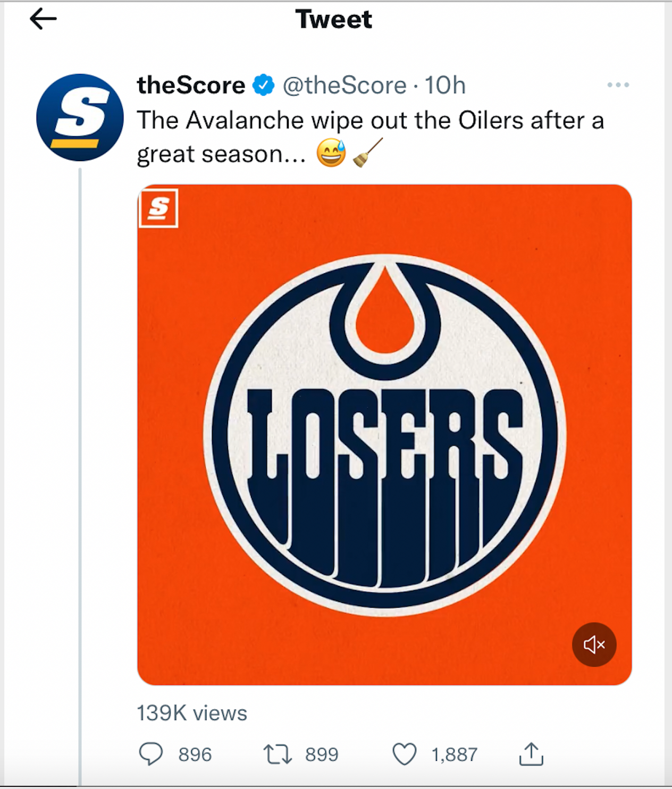Open the @theScore handle link
Screen dimensions: 672x789
click(345, 85)
